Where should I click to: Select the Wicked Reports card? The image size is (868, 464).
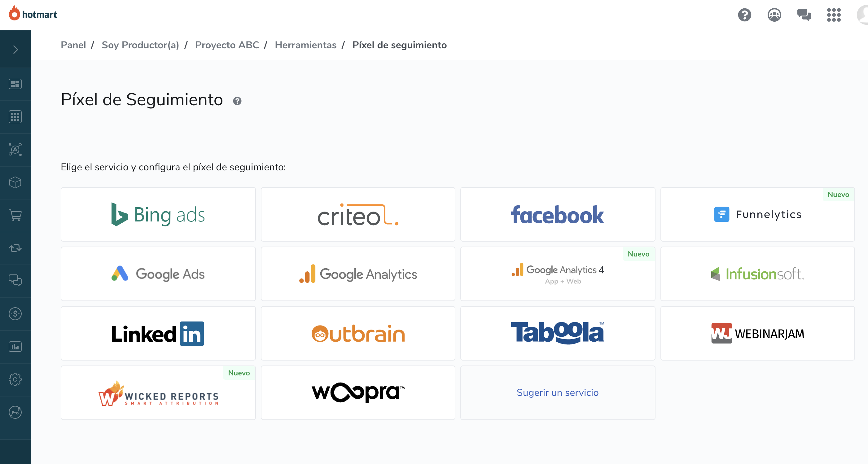click(x=158, y=392)
